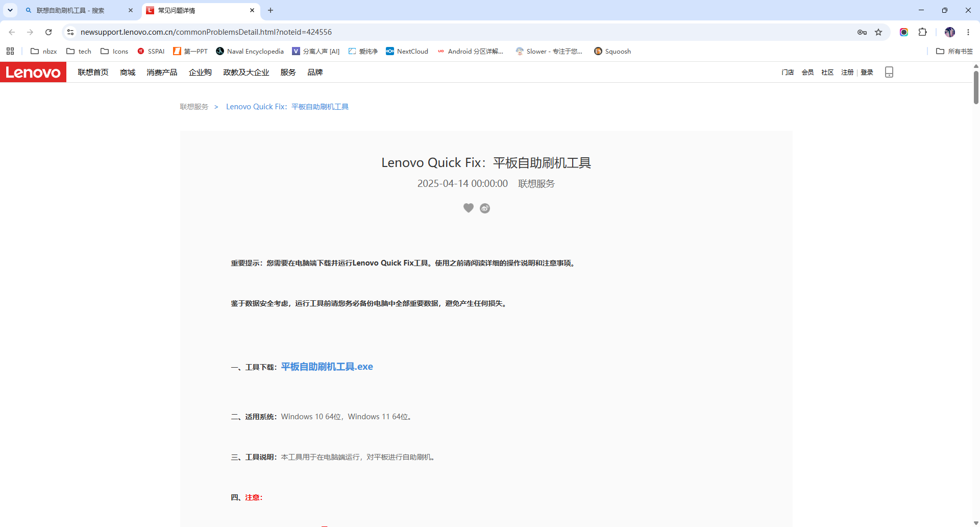
Task: Open site information icon in address bar
Action: [70, 32]
